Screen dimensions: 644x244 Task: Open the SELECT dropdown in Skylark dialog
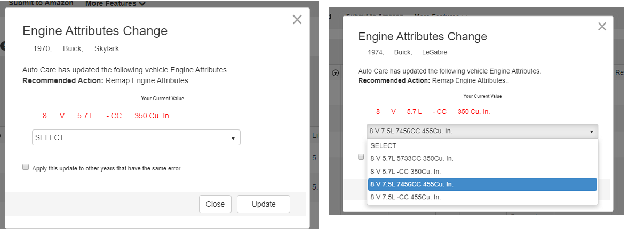(136, 137)
